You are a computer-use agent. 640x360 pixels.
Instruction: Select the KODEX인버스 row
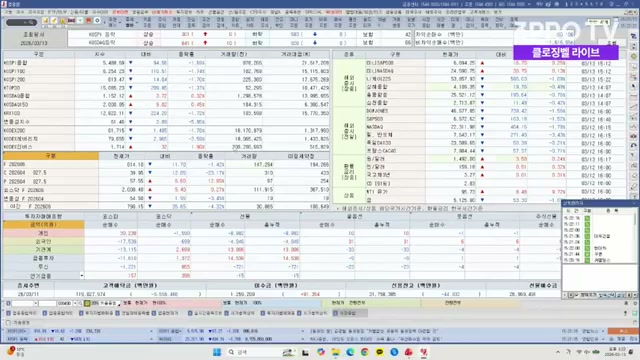click(166, 147)
